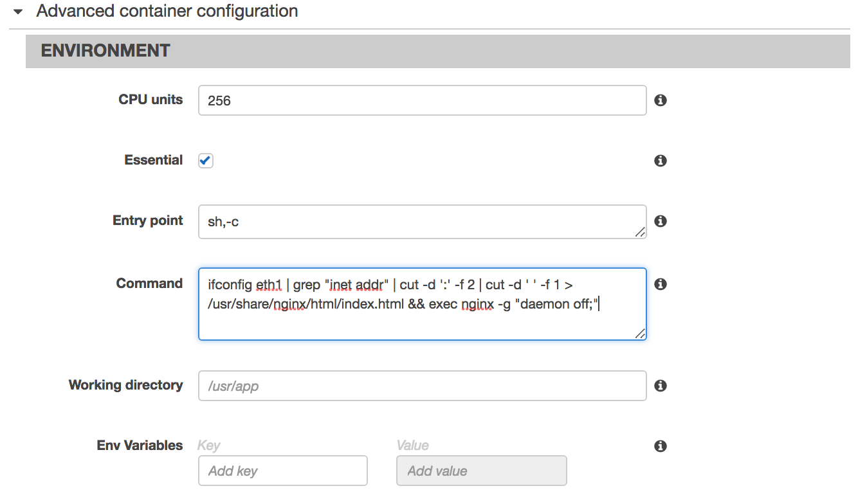Click the Command textarea resize corner
The height and width of the screenshot is (504, 867).
tap(640, 333)
